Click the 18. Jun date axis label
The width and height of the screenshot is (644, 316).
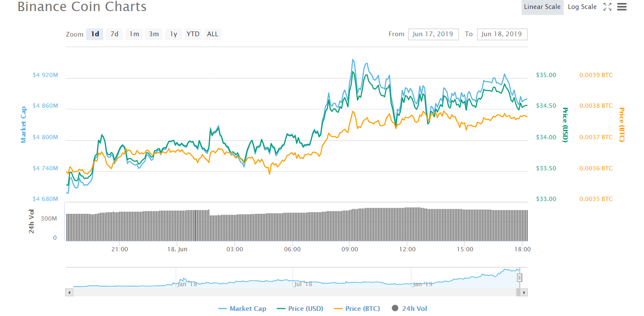point(177,249)
